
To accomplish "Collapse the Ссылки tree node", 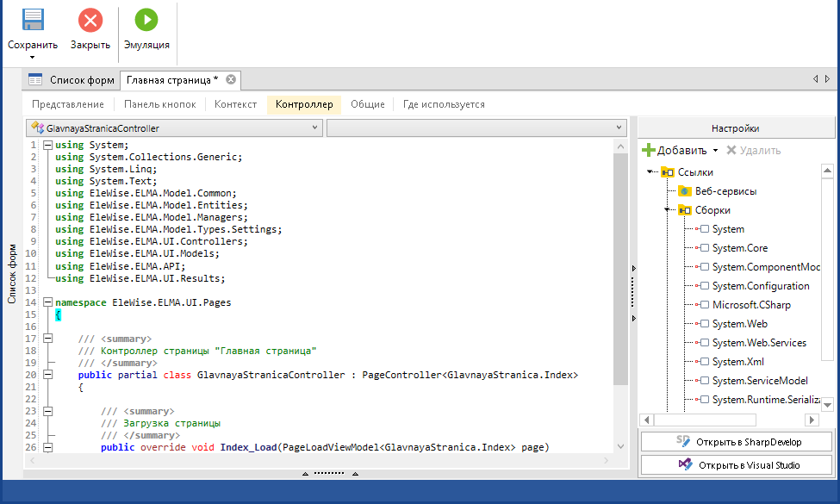I will [649, 171].
